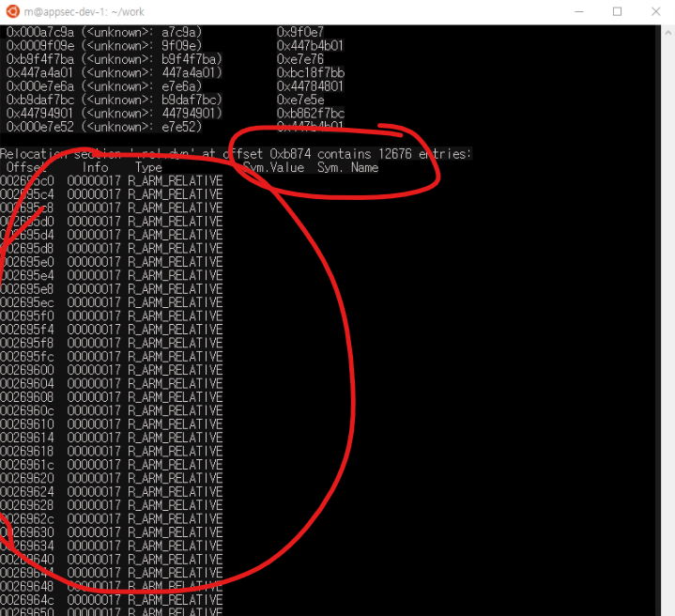Click the value 0x9f0e7
Image resolution: width=675 pixels, height=616 pixels.
pos(300,32)
